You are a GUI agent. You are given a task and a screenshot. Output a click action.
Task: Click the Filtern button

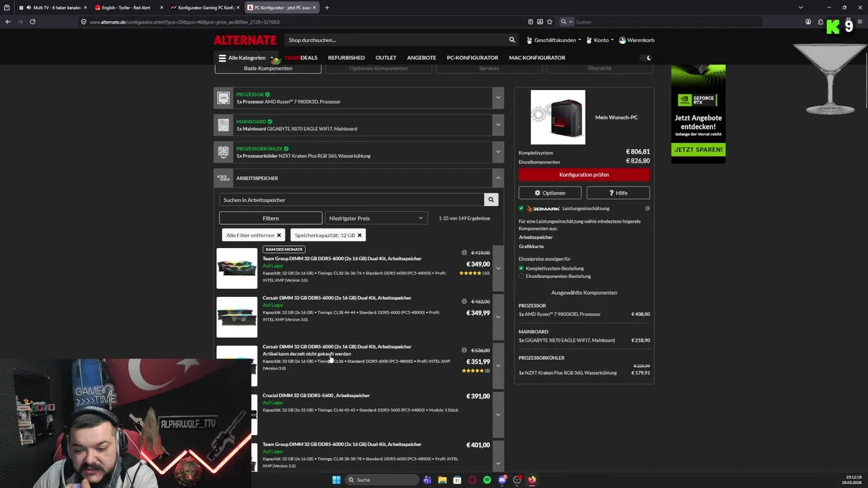coord(271,218)
